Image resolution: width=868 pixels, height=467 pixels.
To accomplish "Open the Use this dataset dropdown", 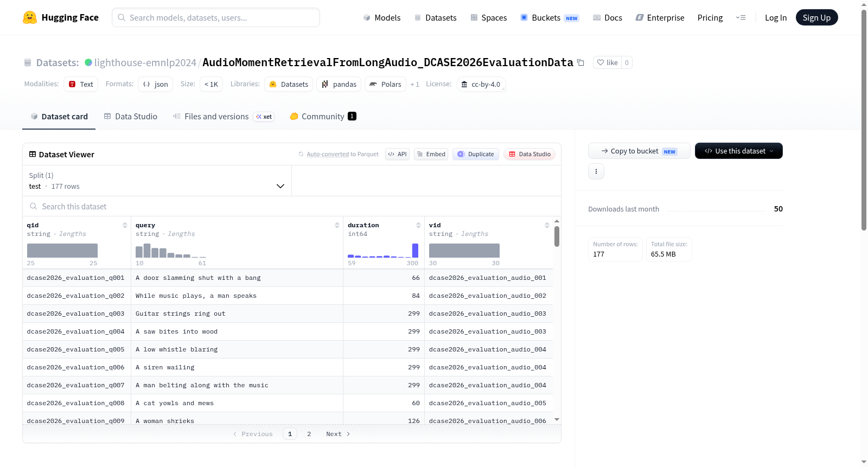I will click(739, 151).
